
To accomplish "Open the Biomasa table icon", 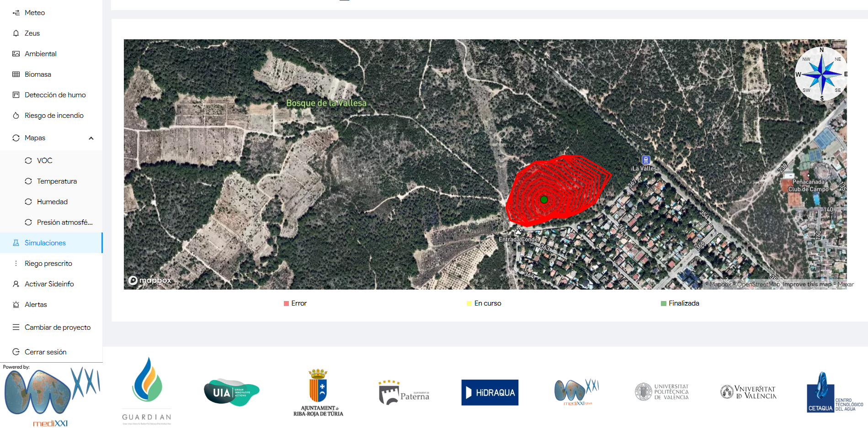I will tap(16, 74).
